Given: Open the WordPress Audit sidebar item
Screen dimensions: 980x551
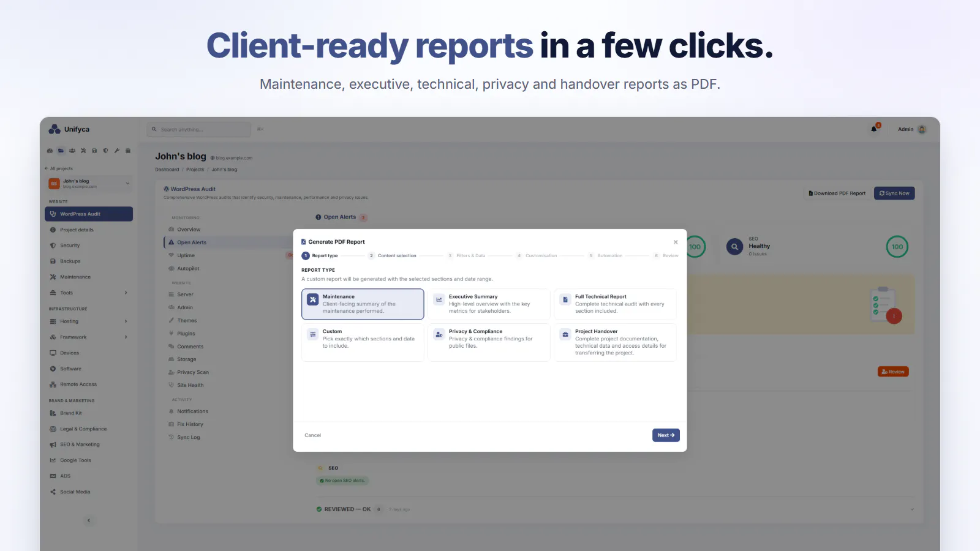Looking at the screenshot, I should (89, 214).
